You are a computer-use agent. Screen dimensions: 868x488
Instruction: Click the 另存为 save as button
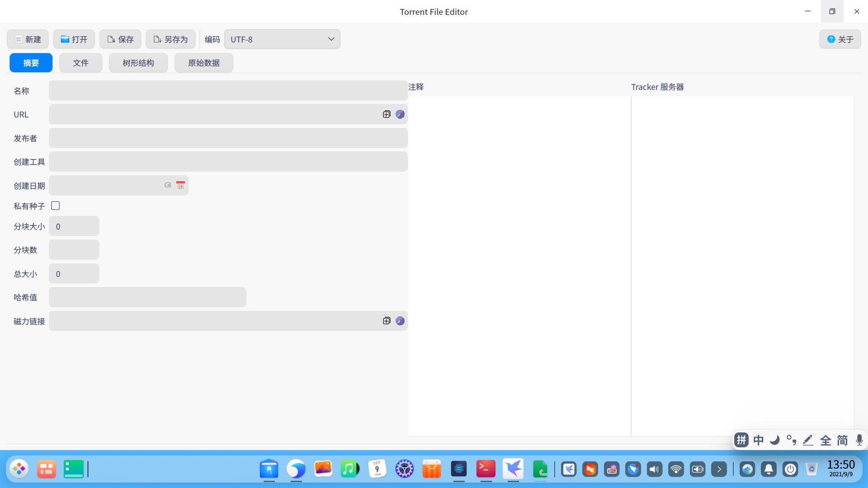pos(170,39)
